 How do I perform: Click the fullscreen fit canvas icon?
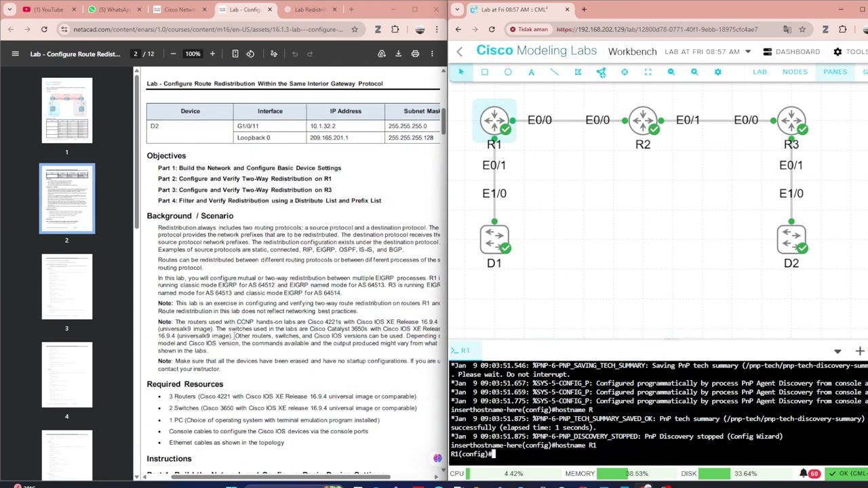(648, 72)
